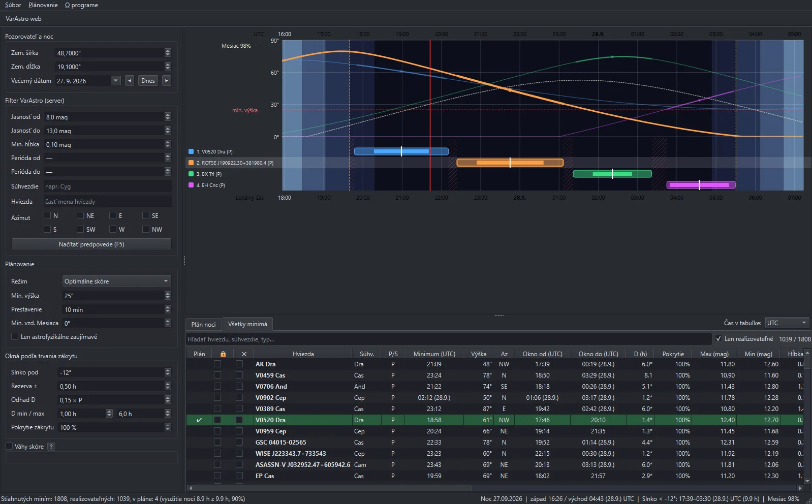Click the Slnko pod spinner arrows

pos(168,372)
